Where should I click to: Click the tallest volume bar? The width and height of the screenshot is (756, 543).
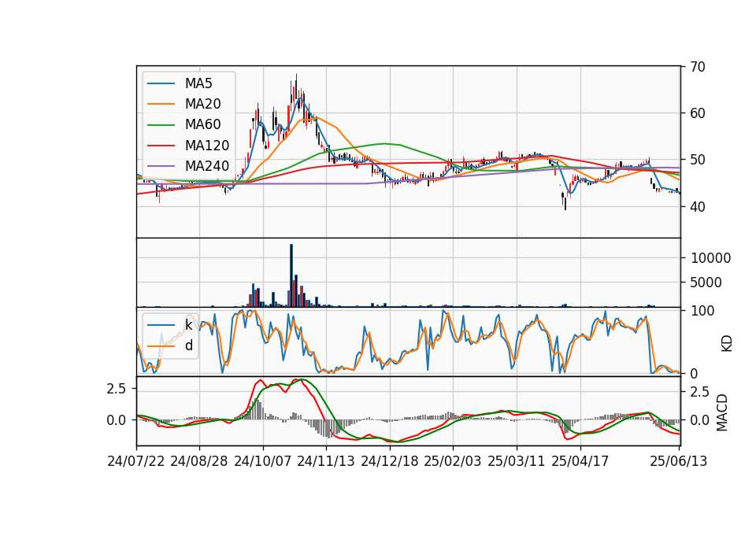[x=291, y=275]
